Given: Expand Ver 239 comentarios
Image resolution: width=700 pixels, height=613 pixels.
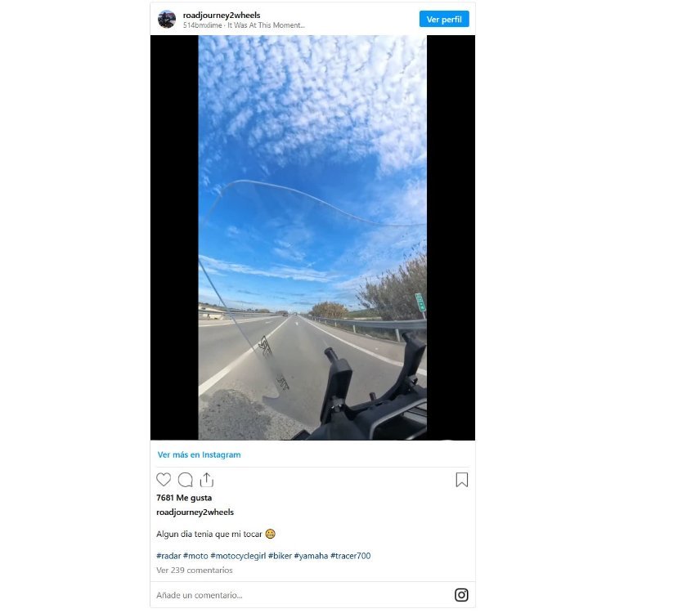Looking at the screenshot, I should point(194,570).
